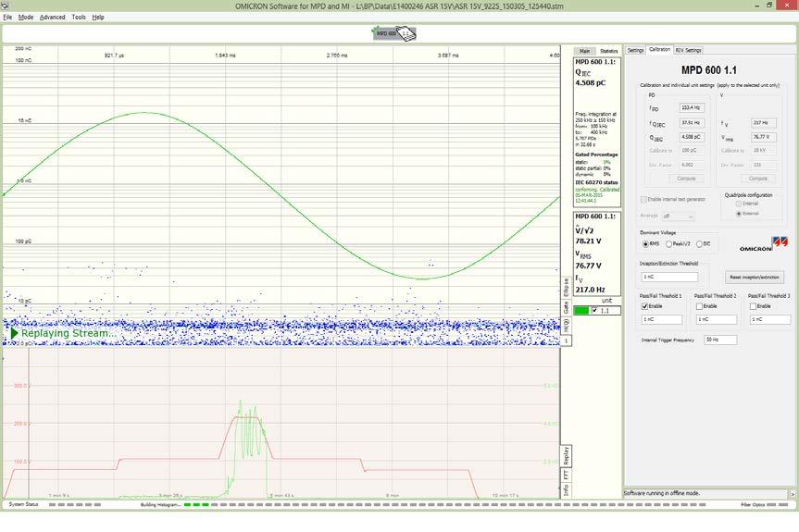Select the Gate vertical tab
The image size is (799, 532).
[566, 307]
